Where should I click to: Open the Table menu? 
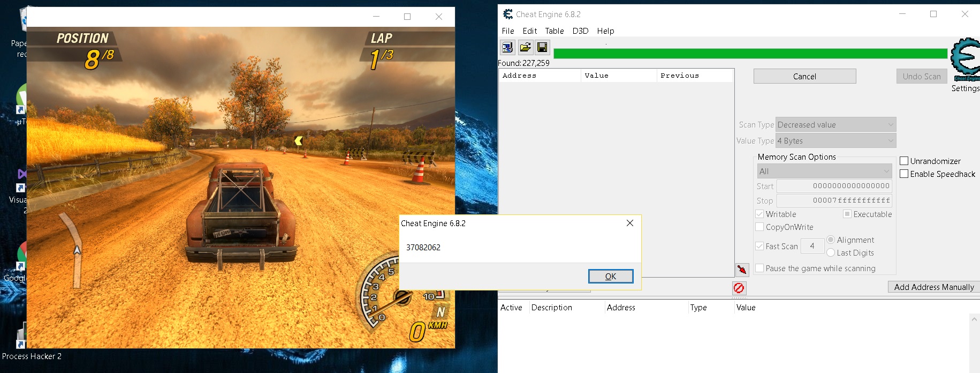pyautogui.click(x=554, y=31)
